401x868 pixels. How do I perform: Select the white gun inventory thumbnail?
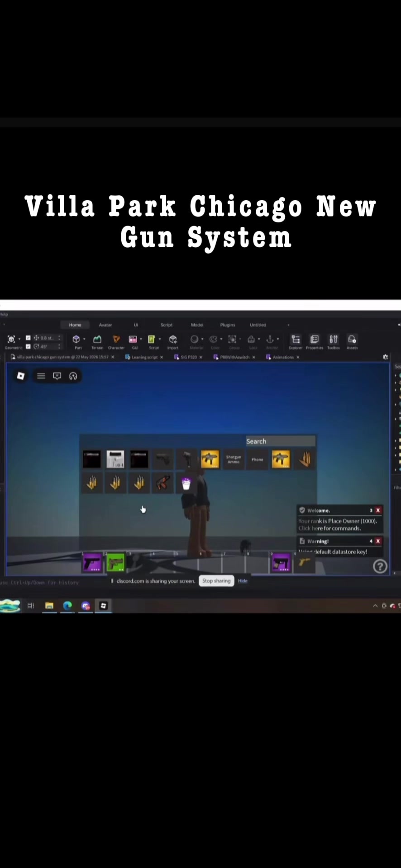tap(115, 459)
